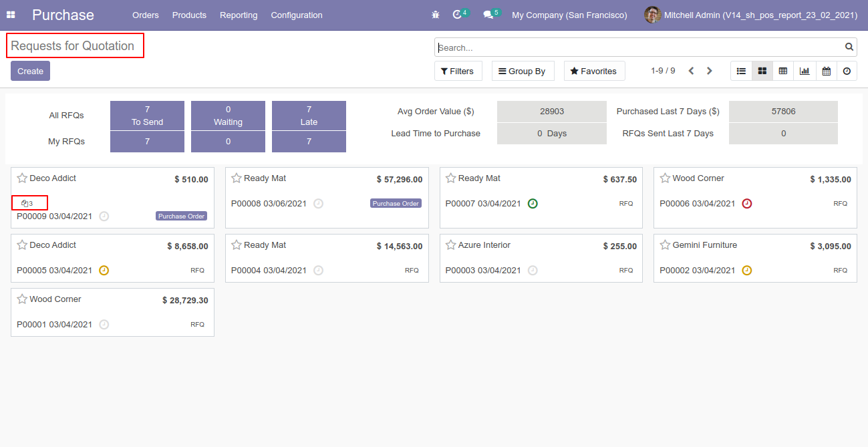868x447 pixels.
Task: Filter My RFQs to send count
Action: coord(147,142)
